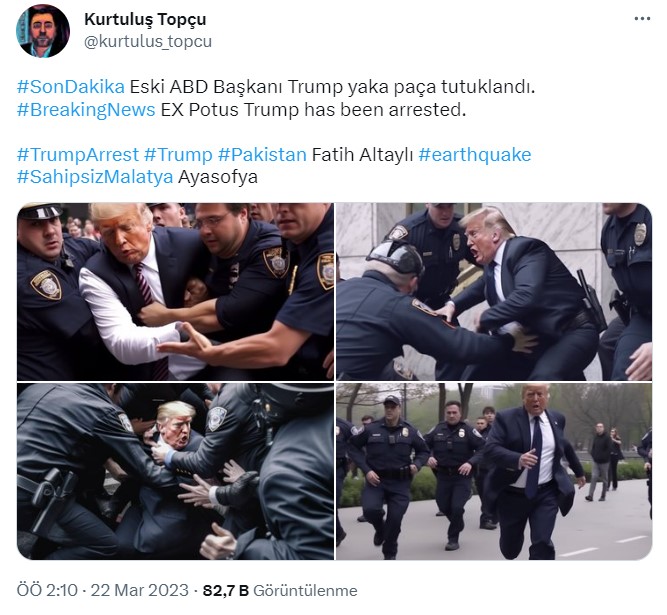The image size is (667, 615).
Task: View the bottom-left photo of the crowd scuffle
Action: pos(175,471)
